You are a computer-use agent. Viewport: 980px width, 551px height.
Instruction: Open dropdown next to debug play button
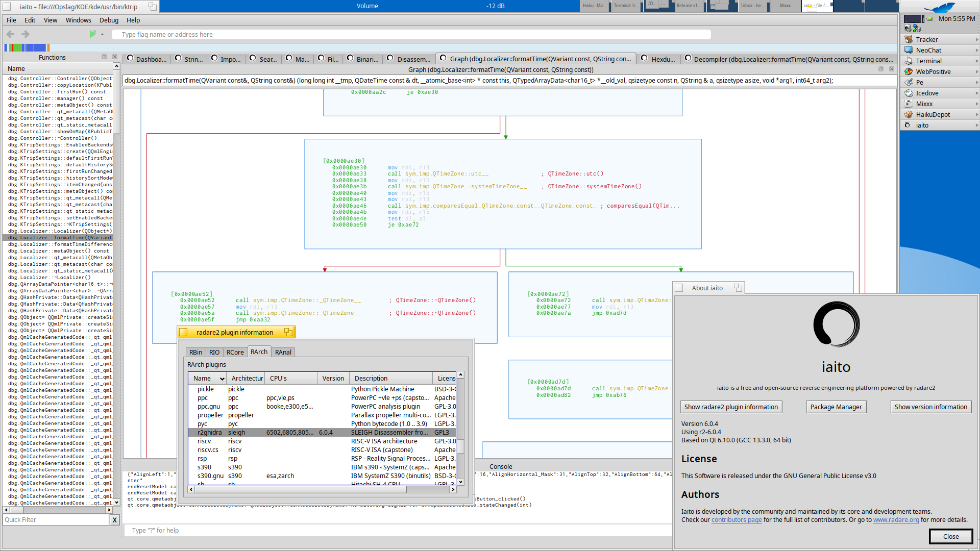pyautogui.click(x=102, y=35)
